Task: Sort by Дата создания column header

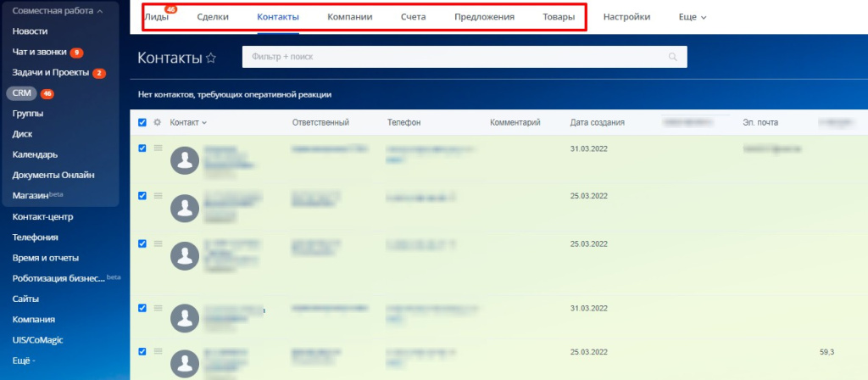Action: coord(598,122)
